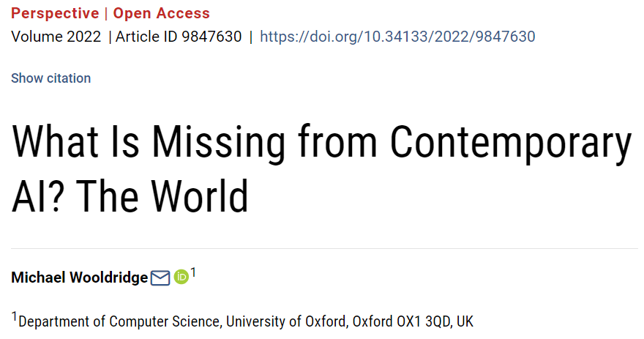Click the superscript 1 after the ORCID icon
The image size is (644, 339).
click(193, 273)
